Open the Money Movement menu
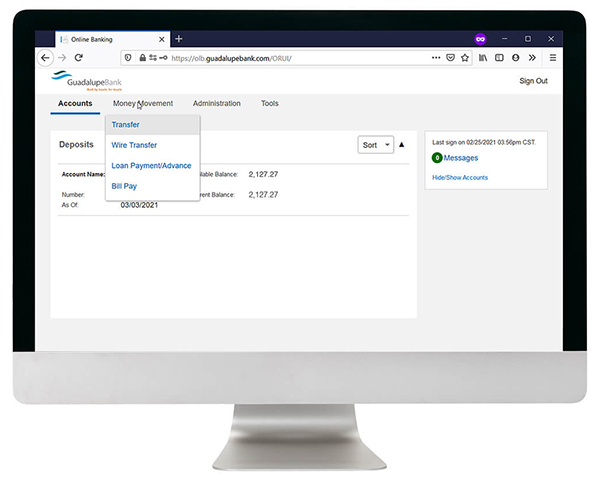Viewport: 600px width, 485px height. [x=143, y=103]
